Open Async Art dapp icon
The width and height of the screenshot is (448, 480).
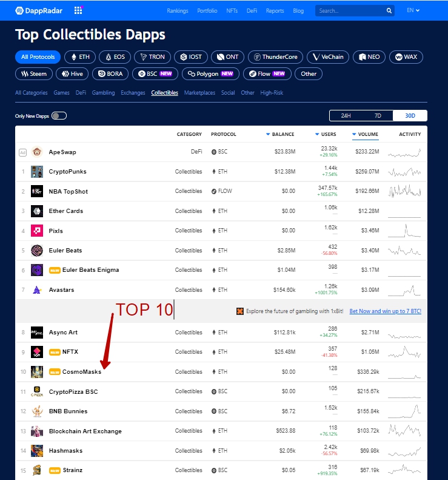37,333
